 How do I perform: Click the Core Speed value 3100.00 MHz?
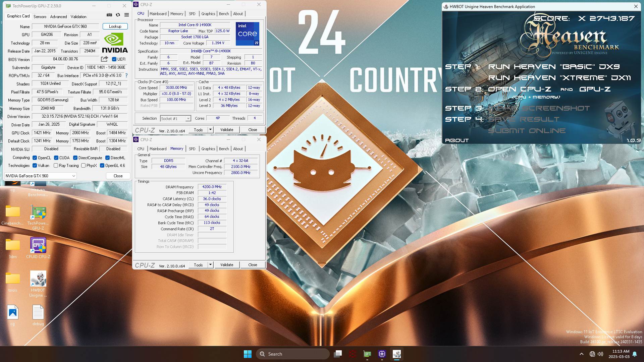click(x=176, y=87)
